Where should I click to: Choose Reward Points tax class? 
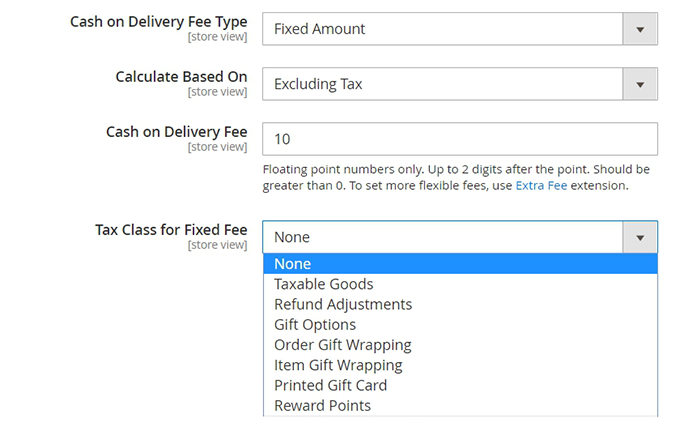322,405
